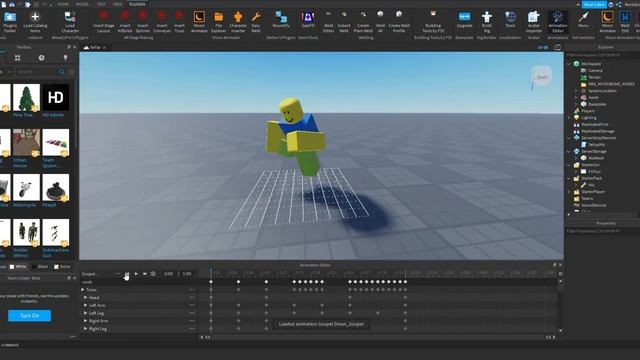
Task: Open the MODEL ribbon tab
Action: (82, 4)
